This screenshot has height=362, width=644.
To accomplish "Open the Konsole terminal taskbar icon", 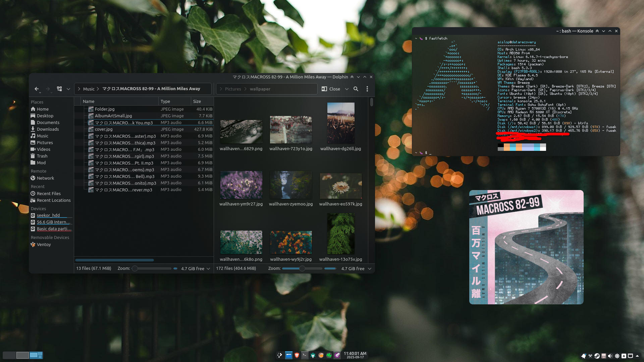I will point(305,355).
